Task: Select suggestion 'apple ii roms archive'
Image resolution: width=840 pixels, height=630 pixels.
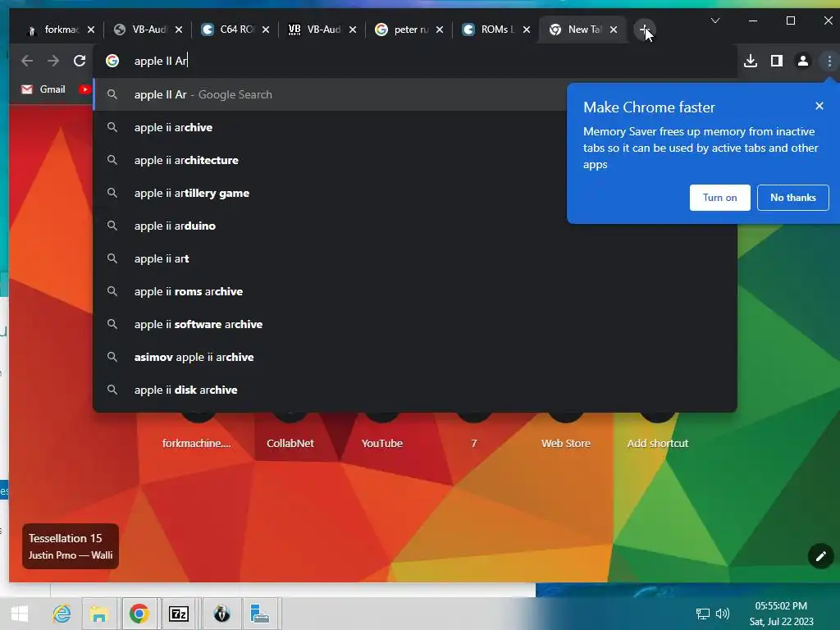Action: 415,291
